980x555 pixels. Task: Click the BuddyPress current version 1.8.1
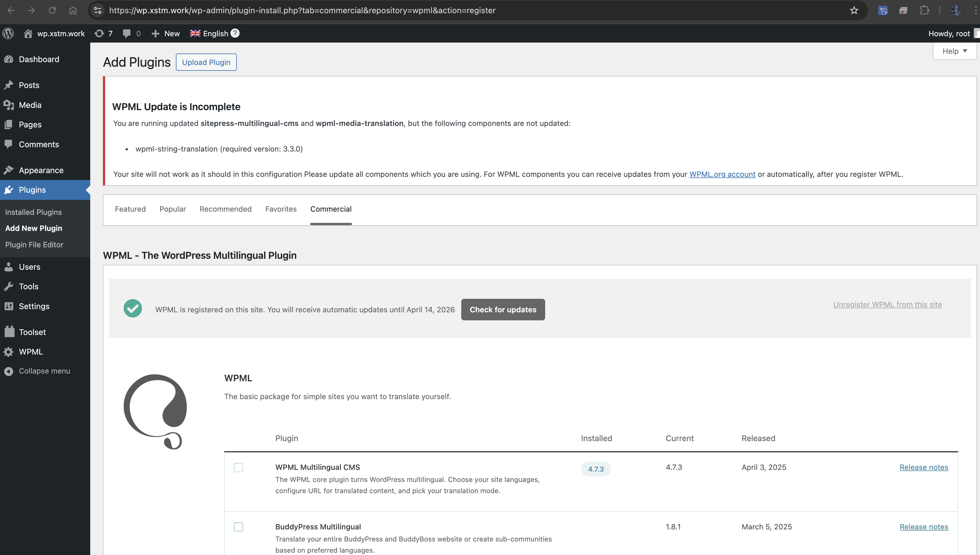[673, 527]
